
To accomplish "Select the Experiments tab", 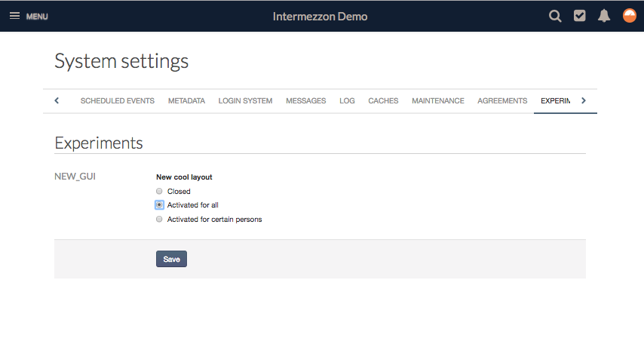I will [x=555, y=101].
